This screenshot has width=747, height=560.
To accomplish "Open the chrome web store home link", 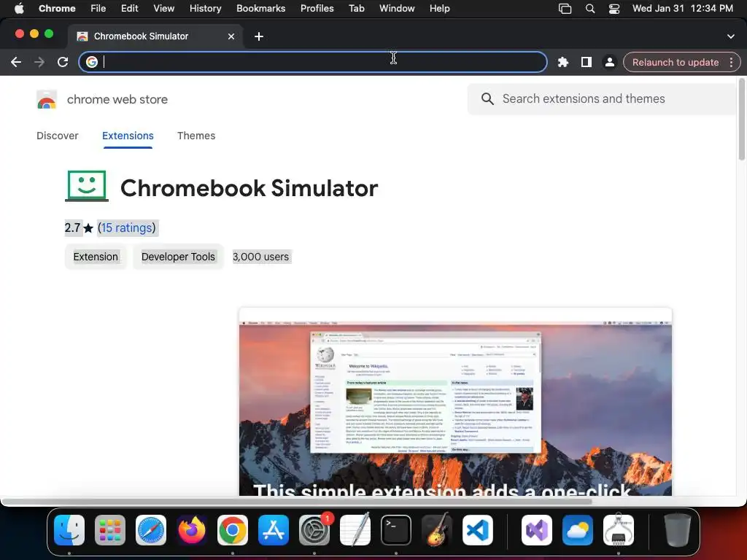I will coord(117,99).
